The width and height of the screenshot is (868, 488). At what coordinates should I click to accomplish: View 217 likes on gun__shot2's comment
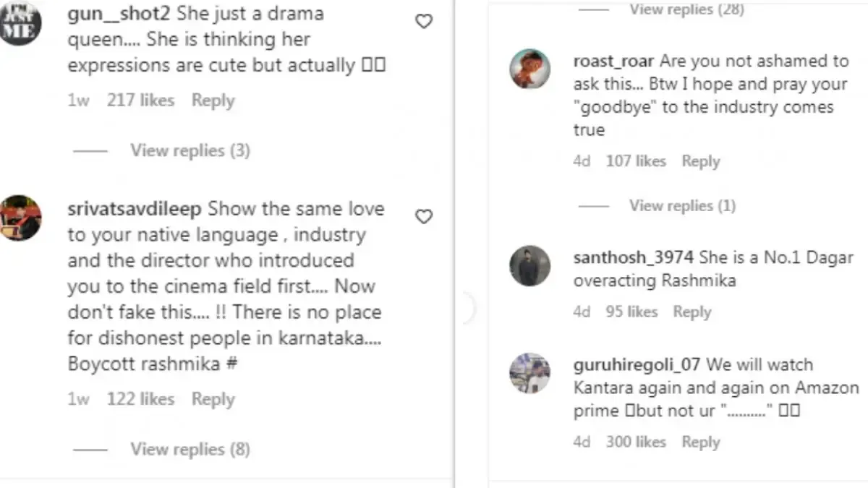[x=140, y=100]
